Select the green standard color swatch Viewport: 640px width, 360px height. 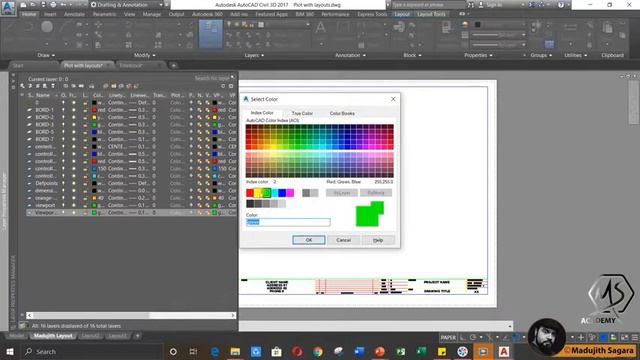click(x=266, y=193)
